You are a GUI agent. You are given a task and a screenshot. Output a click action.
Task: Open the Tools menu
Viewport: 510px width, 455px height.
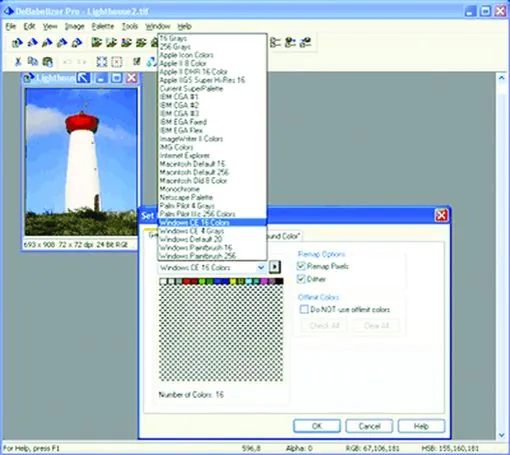(x=130, y=26)
